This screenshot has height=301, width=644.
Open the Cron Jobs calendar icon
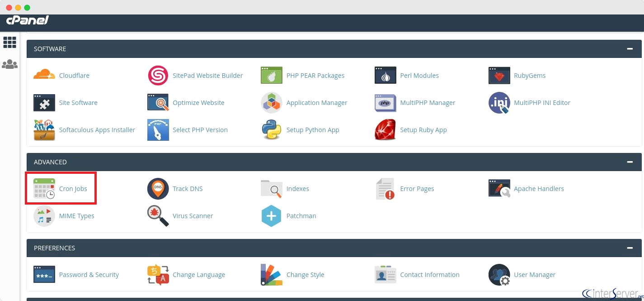[x=44, y=189]
